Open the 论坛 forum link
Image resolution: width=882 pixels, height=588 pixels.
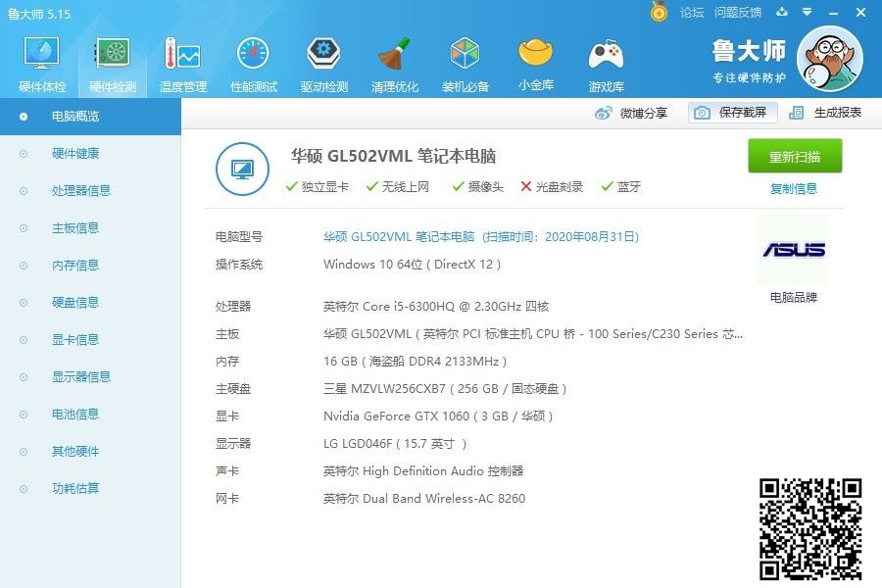[x=692, y=13]
